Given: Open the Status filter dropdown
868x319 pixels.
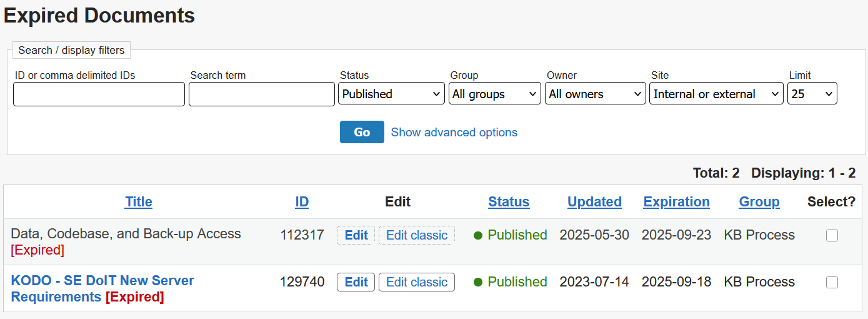Looking at the screenshot, I should pos(391,94).
